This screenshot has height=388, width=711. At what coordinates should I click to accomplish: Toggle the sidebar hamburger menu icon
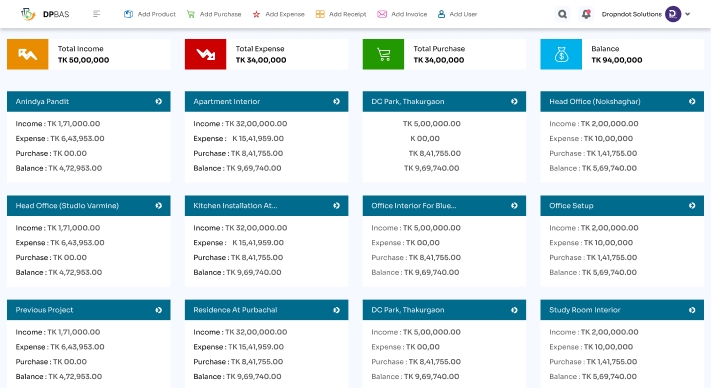tap(96, 14)
